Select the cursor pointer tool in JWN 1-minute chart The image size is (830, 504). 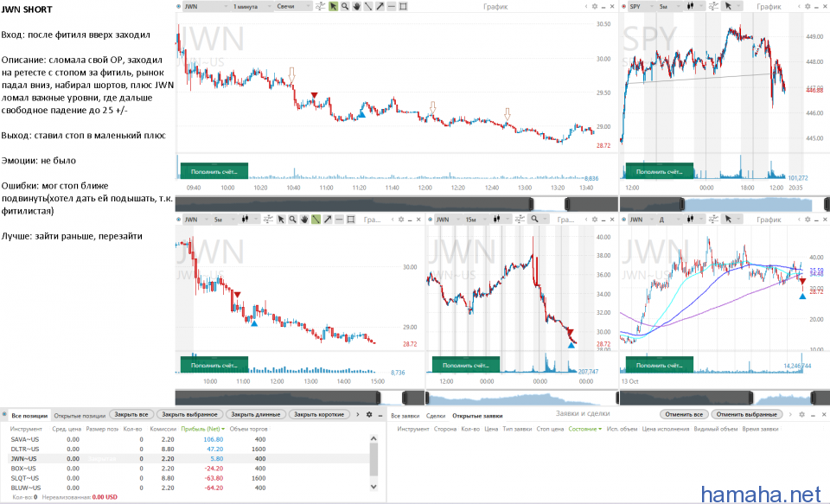(333, 6)
